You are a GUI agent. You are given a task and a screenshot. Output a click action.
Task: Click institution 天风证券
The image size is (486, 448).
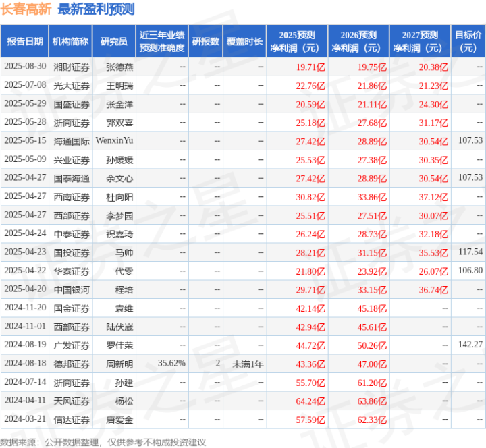72,401
